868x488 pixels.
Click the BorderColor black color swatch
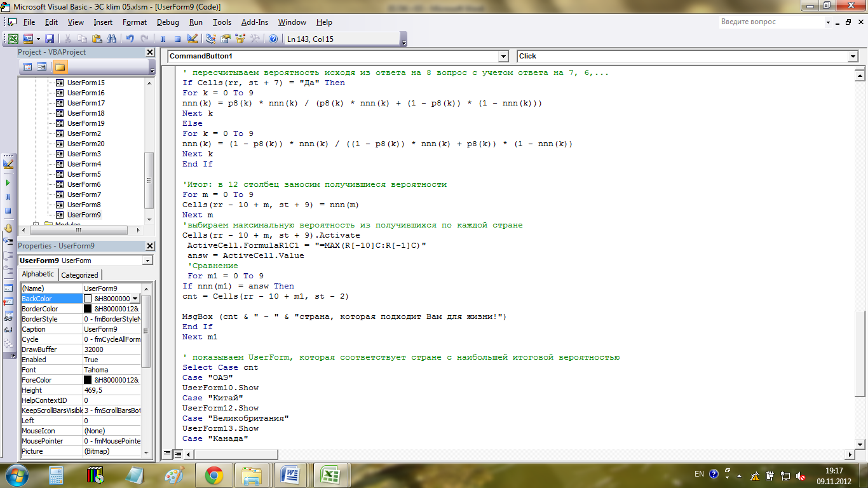pyautogui.click(x=88, y=309)
